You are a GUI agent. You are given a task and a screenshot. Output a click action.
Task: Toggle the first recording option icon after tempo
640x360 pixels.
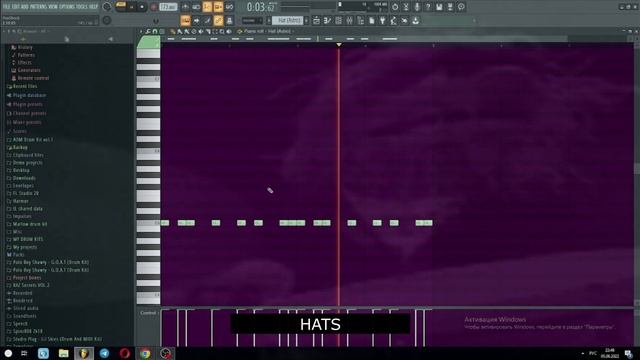coord(185,7)
